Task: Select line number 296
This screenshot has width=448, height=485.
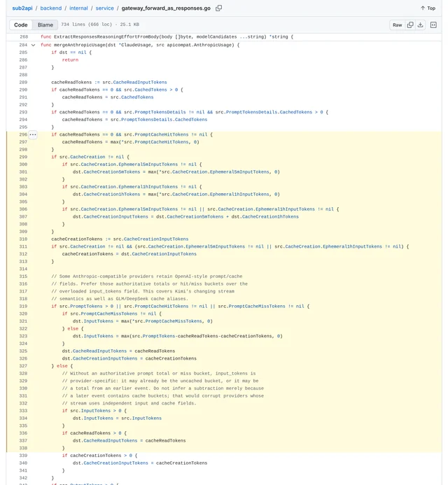Action: [x=23, y=134]
